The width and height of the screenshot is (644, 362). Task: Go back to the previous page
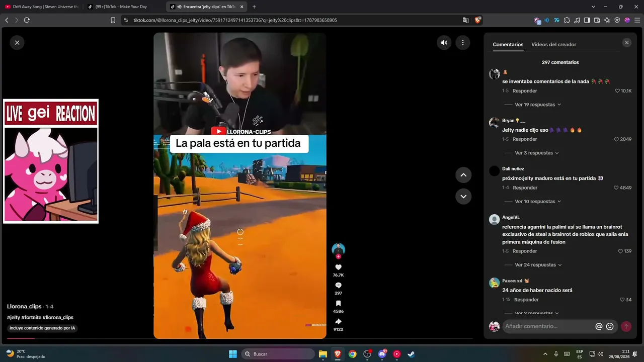tap(7, 20)
